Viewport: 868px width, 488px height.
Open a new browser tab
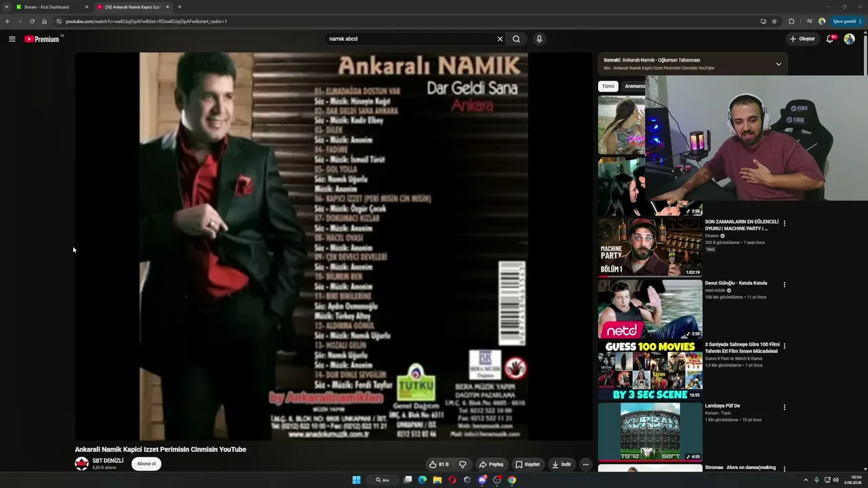click(180, 7)
